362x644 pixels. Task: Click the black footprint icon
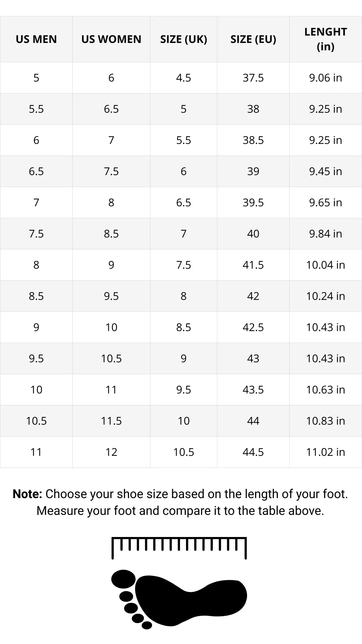click(179, 599)
